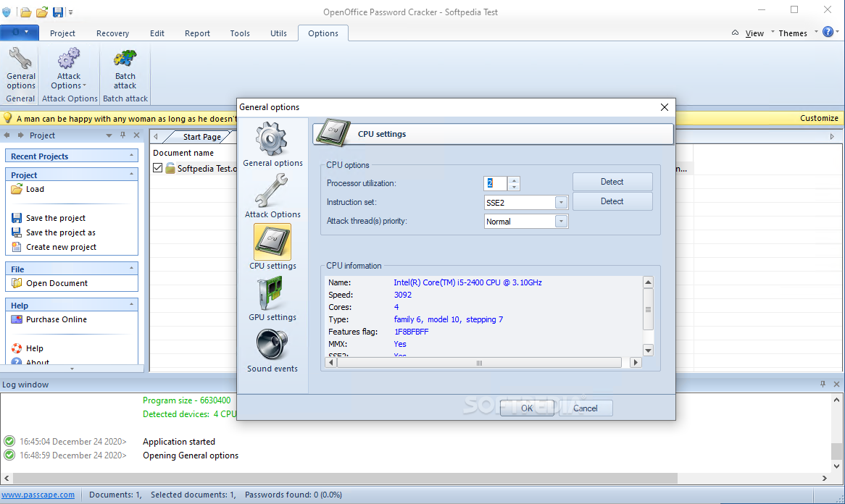Click the light bulb tip icon

point(7,118)
